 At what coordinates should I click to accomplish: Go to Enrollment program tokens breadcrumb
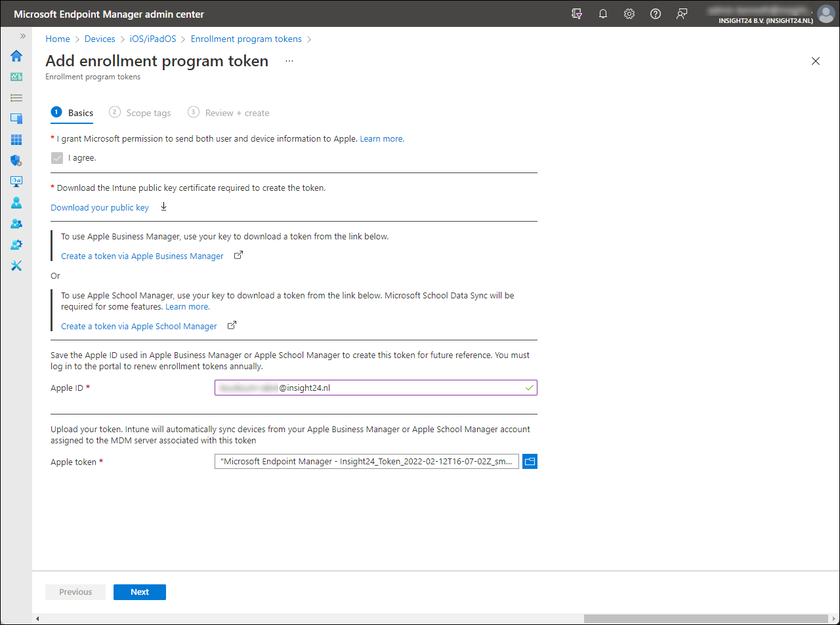[x=246, y=39]
